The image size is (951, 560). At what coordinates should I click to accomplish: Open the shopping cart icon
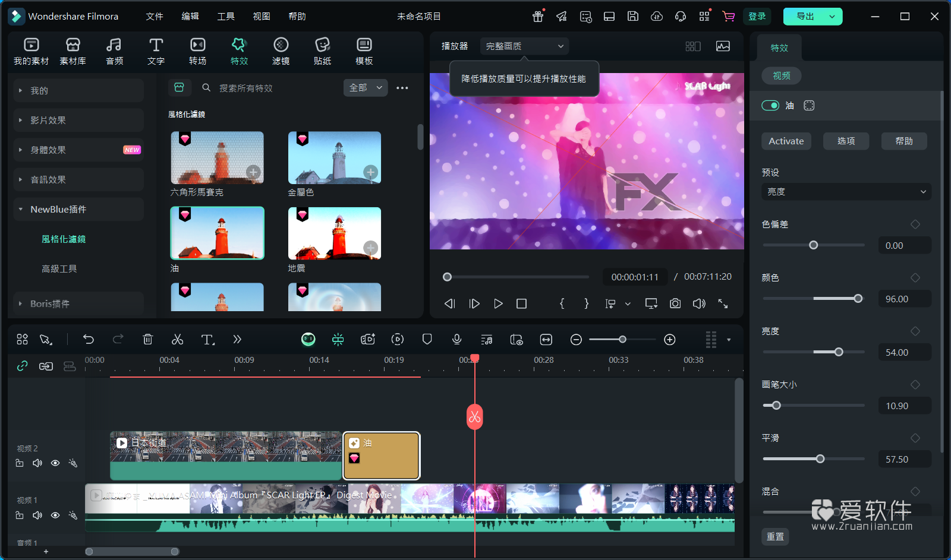728,16
